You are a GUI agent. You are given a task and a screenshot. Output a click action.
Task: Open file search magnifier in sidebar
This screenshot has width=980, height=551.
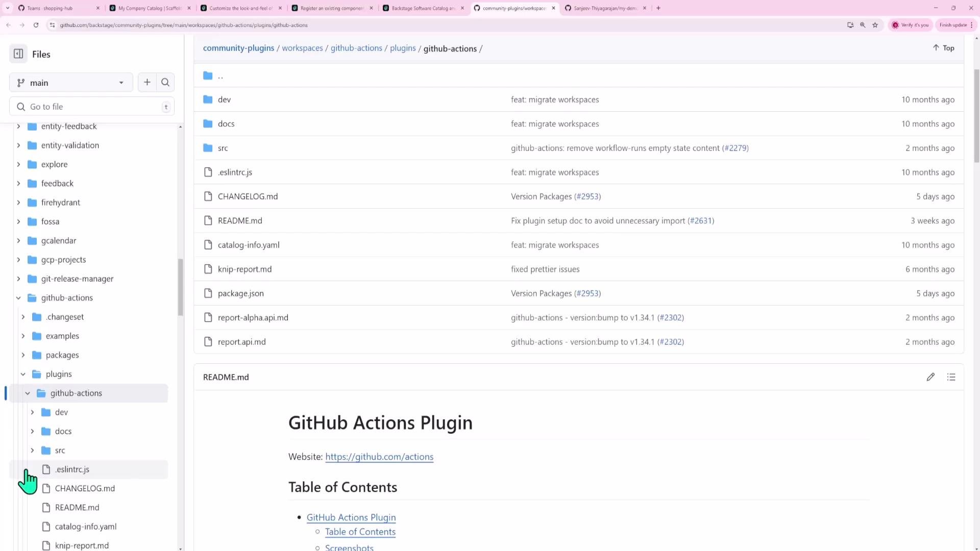pyautogui.click(x=165, y=82)
